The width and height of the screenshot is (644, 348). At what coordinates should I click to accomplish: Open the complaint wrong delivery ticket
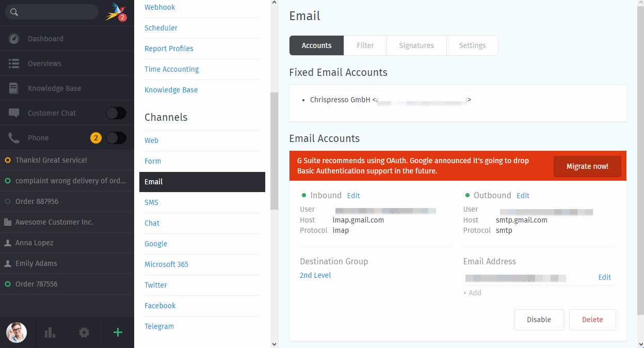coord(67,181)
